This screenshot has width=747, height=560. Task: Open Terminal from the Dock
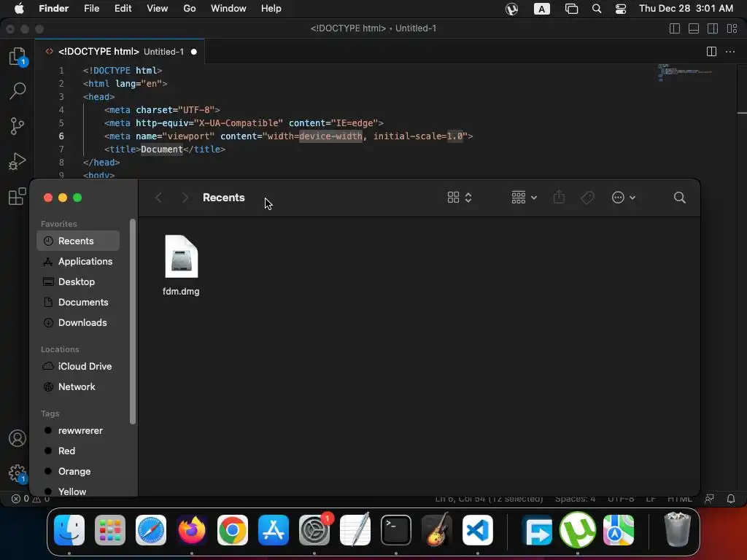(x=396, y=530)
